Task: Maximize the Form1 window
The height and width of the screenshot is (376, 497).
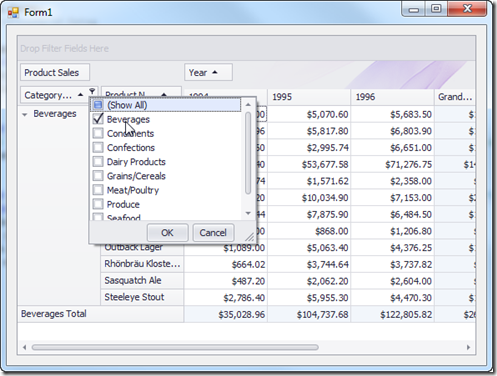Action: click(436, 9)
